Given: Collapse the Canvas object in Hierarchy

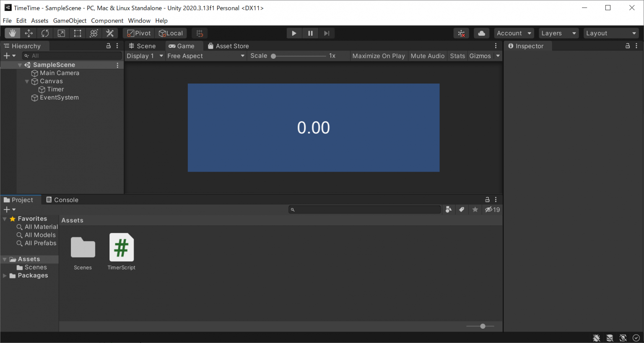Looking at the screenshot, I should tap(27, 81).
